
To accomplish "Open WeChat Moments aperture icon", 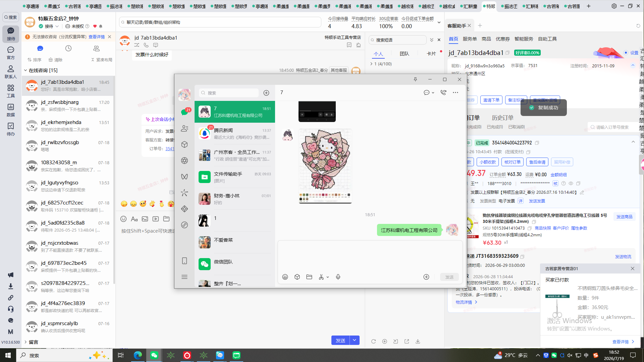I will [x=184, y=161].
